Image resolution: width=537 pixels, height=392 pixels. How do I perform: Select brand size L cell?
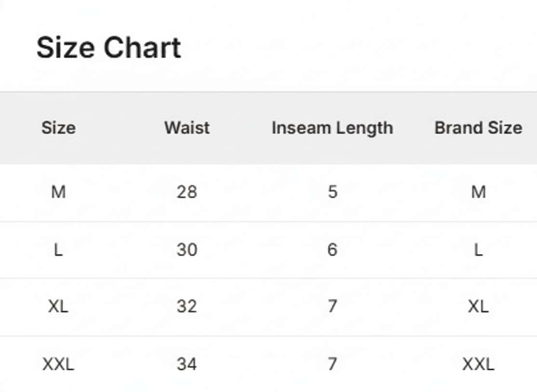coord(479,250)
